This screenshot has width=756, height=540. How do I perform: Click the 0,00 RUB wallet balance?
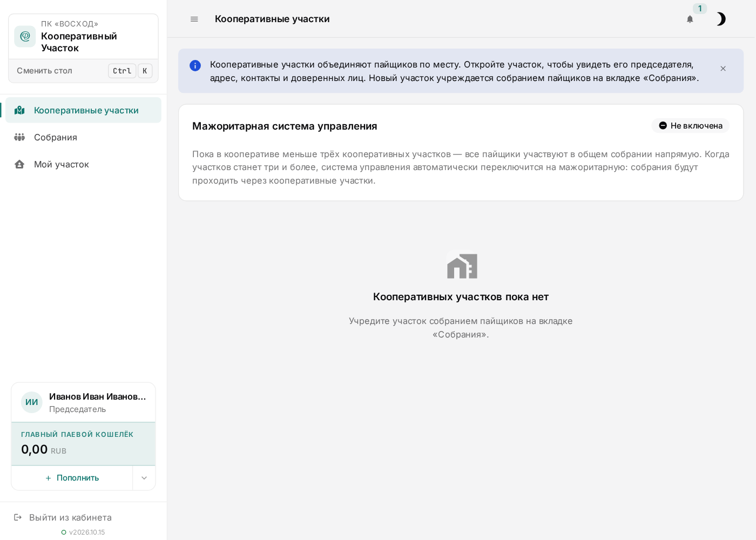pos(44,449)
